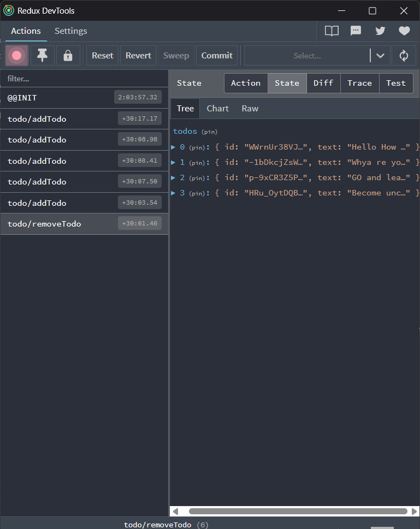The image size is (420, 529).
Task: Toggle the persist pin icon
Action: click(42, 56)
